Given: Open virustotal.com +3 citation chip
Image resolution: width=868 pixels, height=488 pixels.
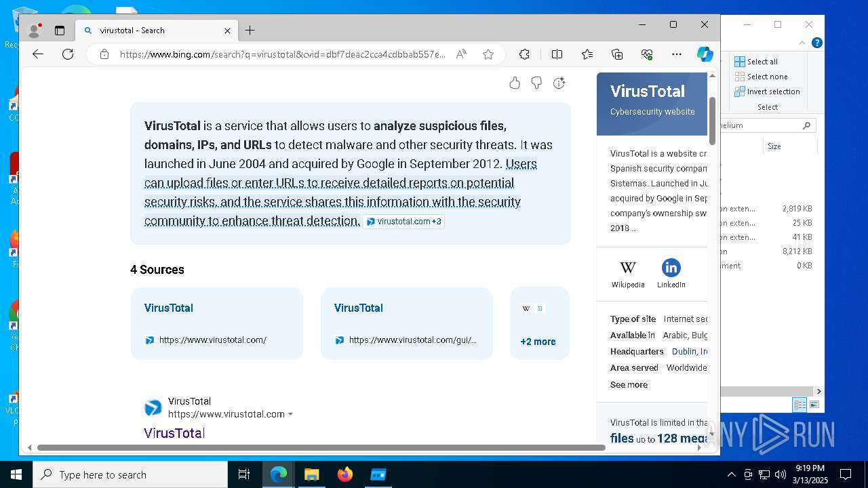Looking at the screenshot, I should (403, 222).
